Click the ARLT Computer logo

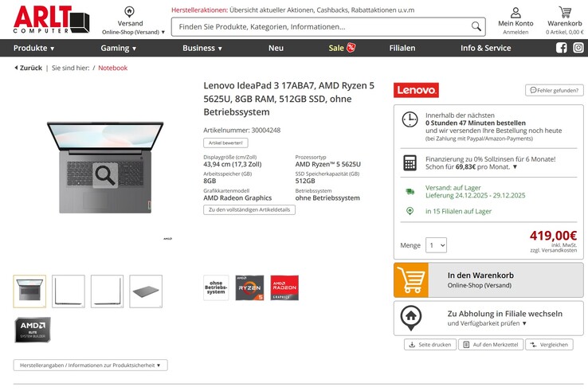[51, 19]
